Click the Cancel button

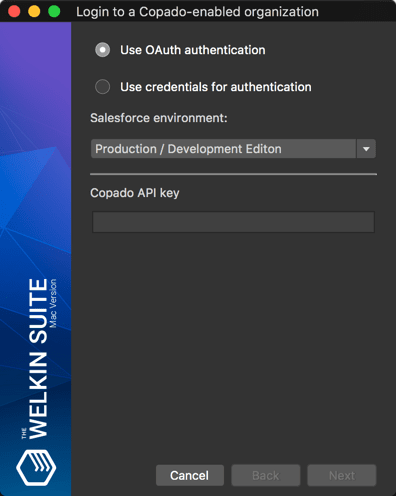click(190, 475)
